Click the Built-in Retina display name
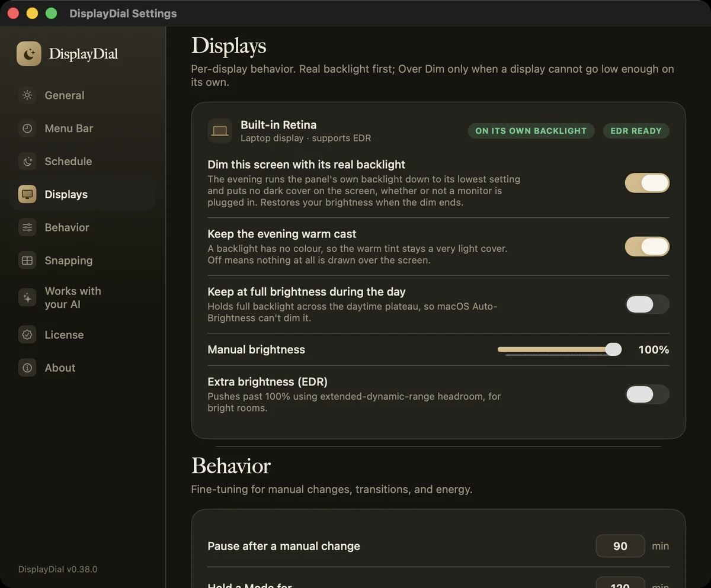 [278, 125]
